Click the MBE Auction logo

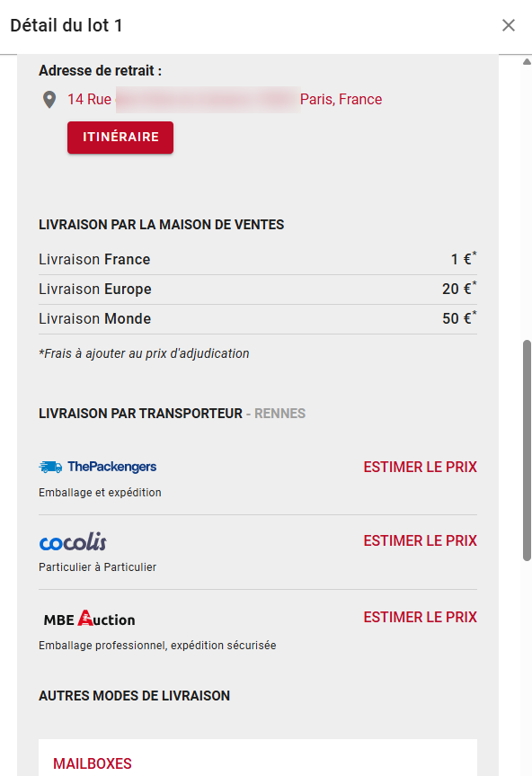point(89,619)
